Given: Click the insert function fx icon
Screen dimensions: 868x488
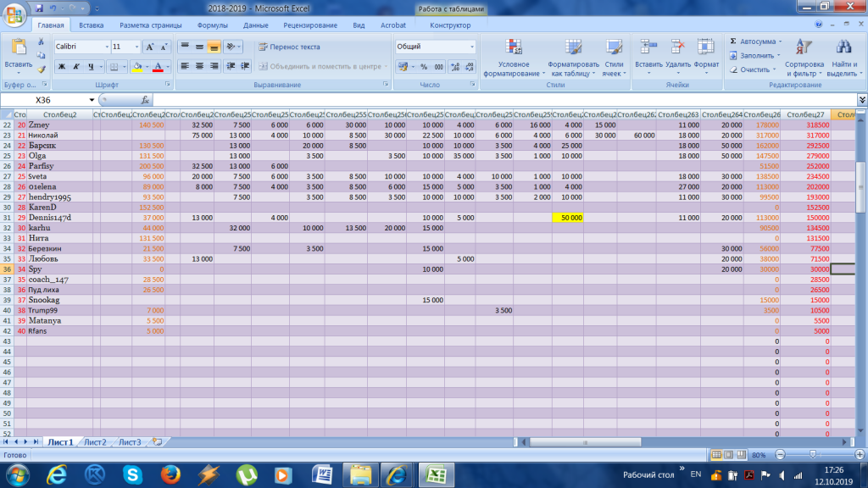Looking at the screenshot, I should tap(145, 99).
